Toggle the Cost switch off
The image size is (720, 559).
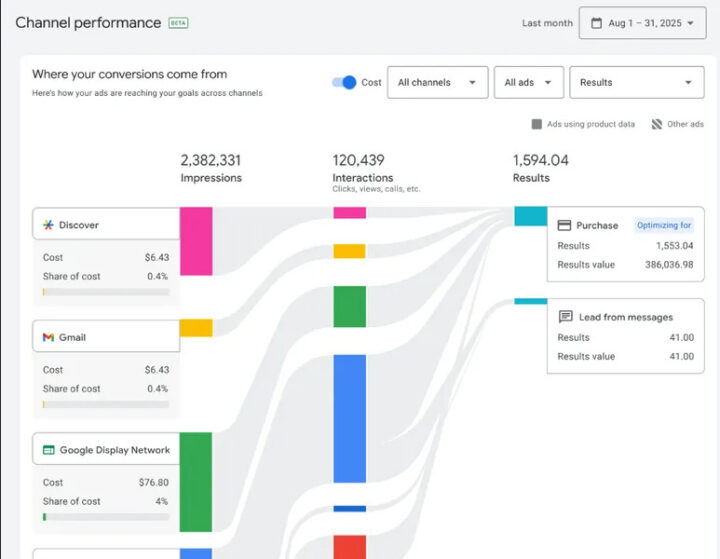344,82
